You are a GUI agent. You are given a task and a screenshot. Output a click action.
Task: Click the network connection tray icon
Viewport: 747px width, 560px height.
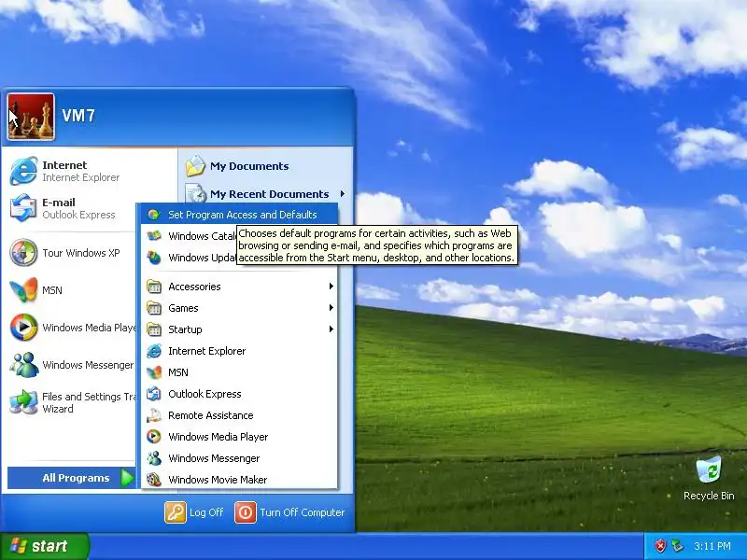[x=677, y=546]
